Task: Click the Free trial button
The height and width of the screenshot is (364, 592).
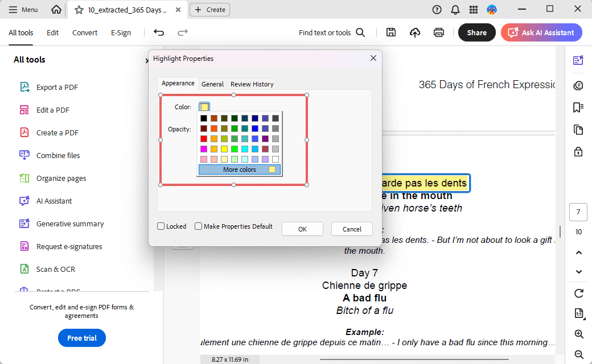Action: (x=82, y=338)
